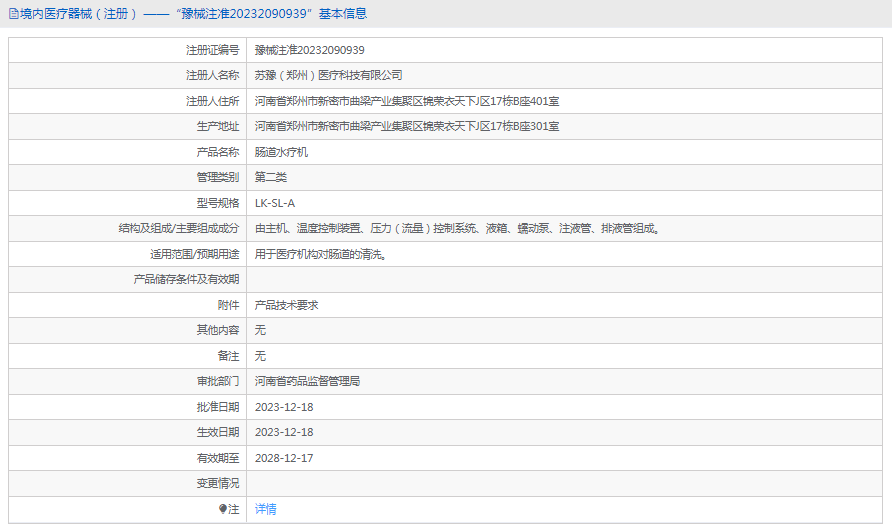Click the 注册人名称 label
Viewport: 892px width, 532px height.
[x=213, y=75]
